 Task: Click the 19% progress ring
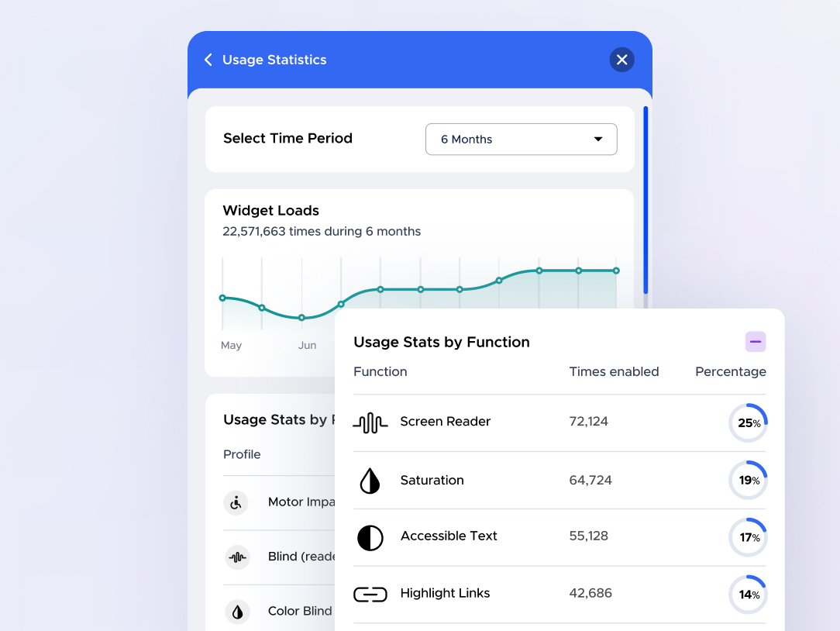[748, 480]
